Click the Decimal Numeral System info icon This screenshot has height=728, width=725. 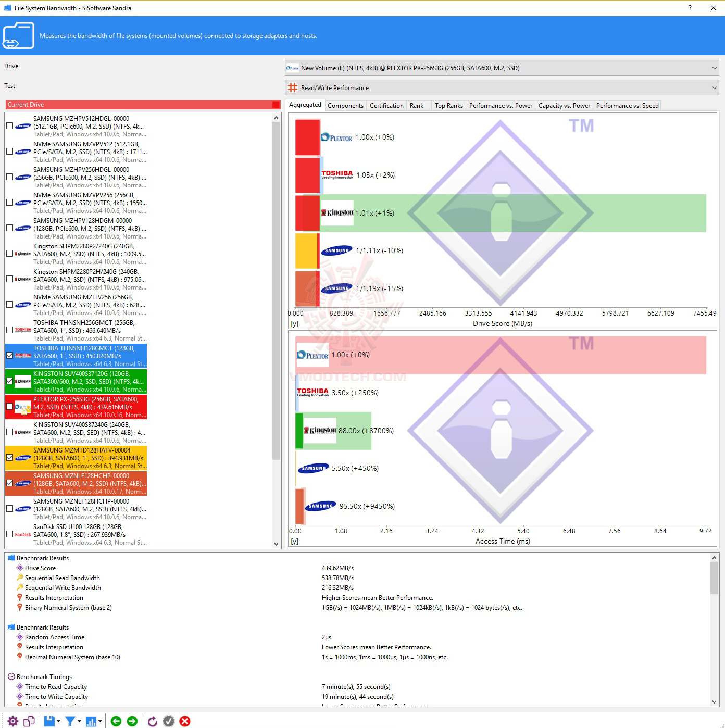point(20,657)
